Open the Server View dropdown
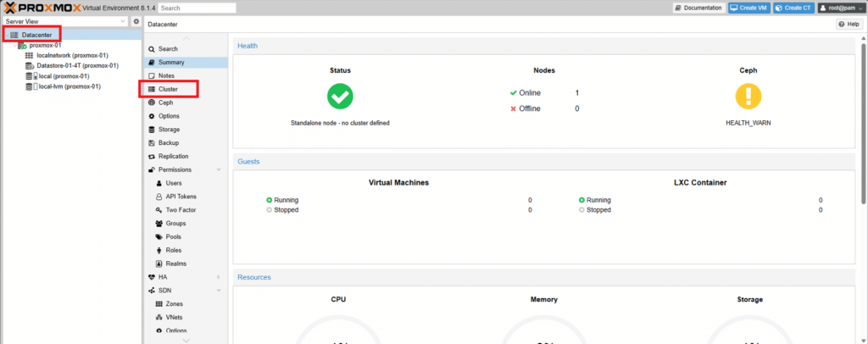This screenshot has height=344, width=868. click(x=65, y=21)
